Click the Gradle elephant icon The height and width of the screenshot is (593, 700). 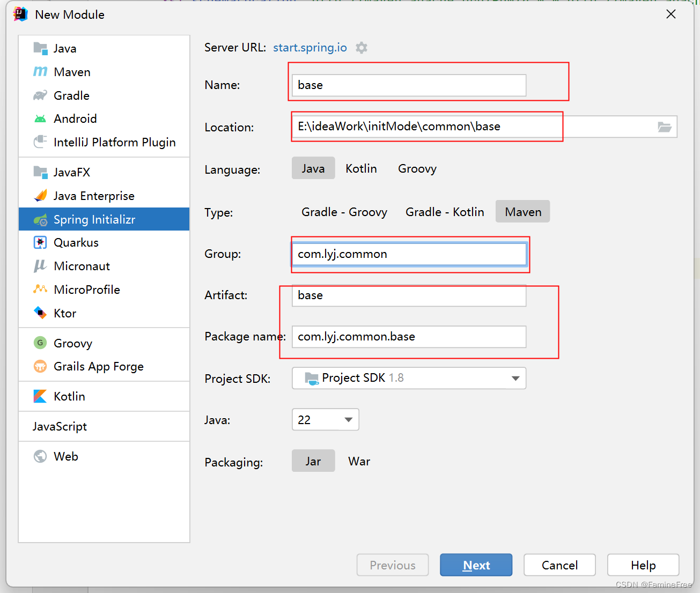coord(40,95)
